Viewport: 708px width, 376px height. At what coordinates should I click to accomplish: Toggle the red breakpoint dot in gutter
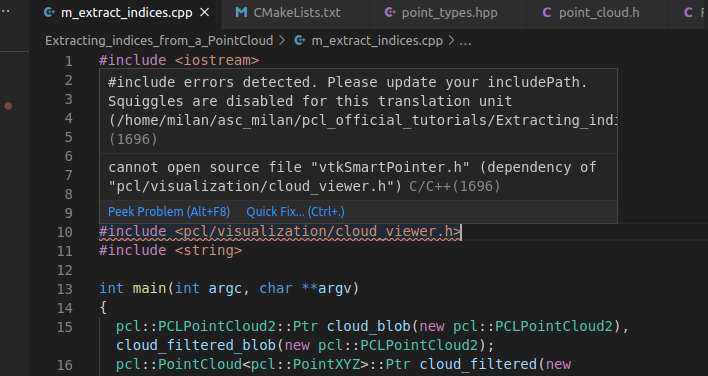click(x=8, y=106)
